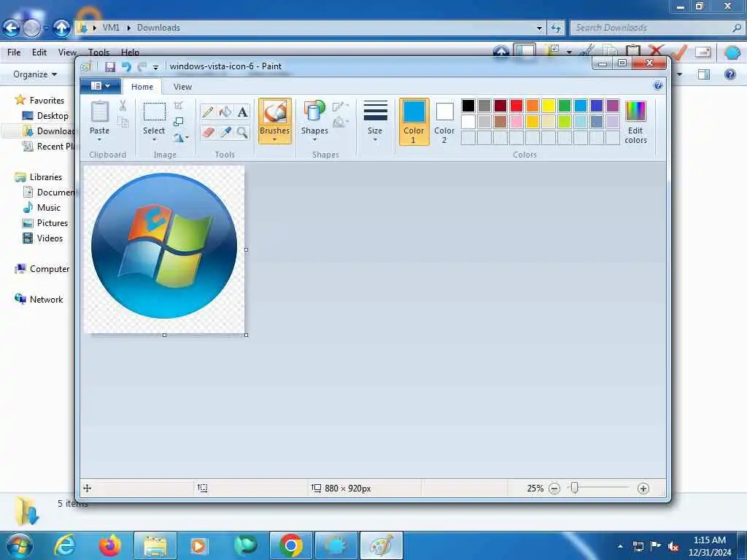Open Internet Explorer from taskbar
Viewport: 747px width, 560px height.
point(65,545)
